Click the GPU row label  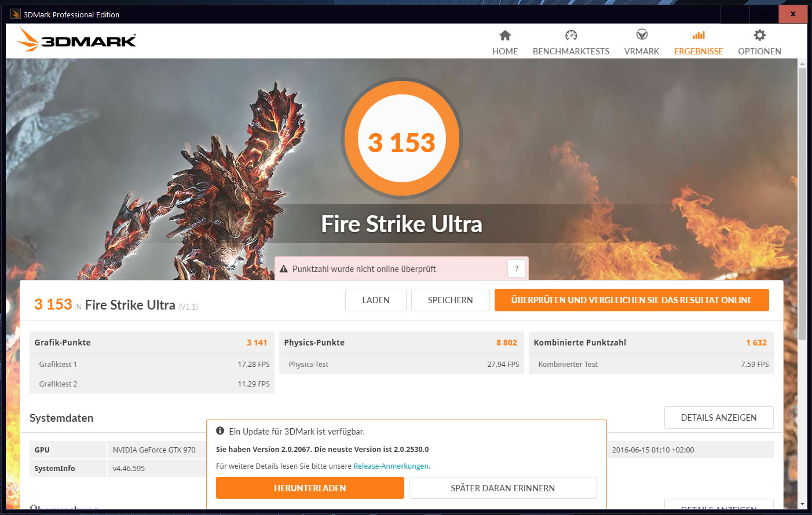point(42,450)
